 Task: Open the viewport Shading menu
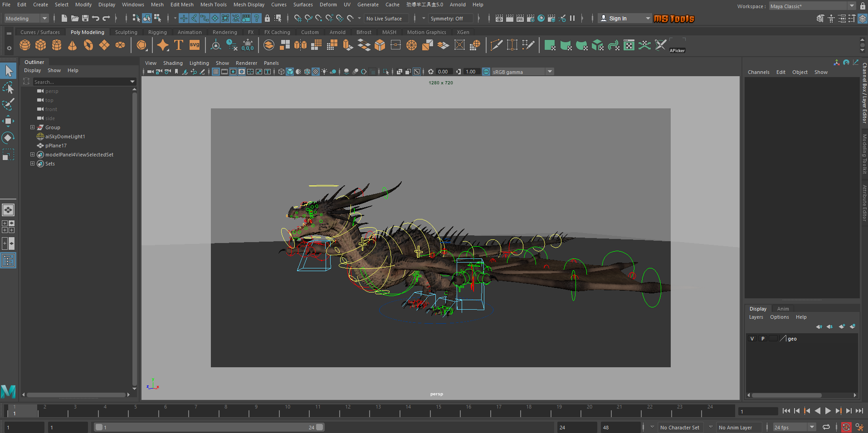(173, 63)
